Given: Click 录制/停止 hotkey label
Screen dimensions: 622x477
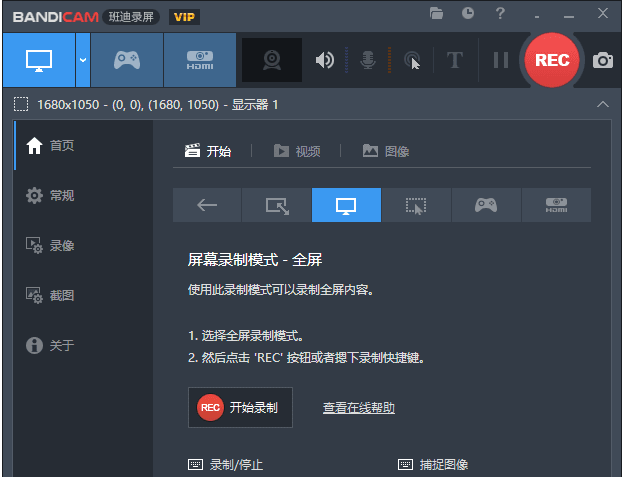Looking at the screenshot, I should point(236,464).
